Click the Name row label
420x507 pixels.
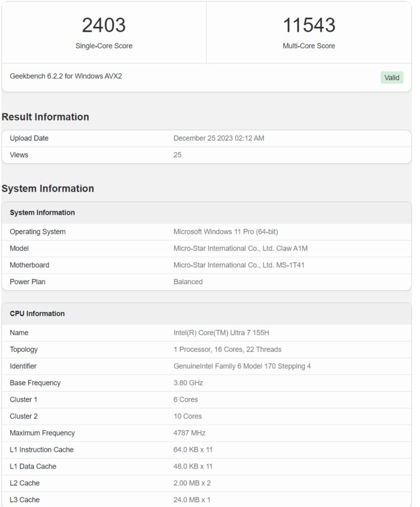pos(19,333)
